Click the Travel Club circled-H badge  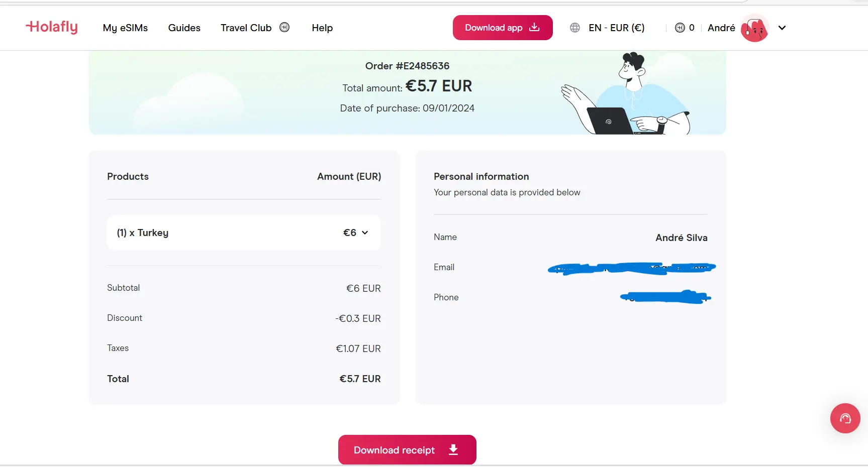(284, 27)
